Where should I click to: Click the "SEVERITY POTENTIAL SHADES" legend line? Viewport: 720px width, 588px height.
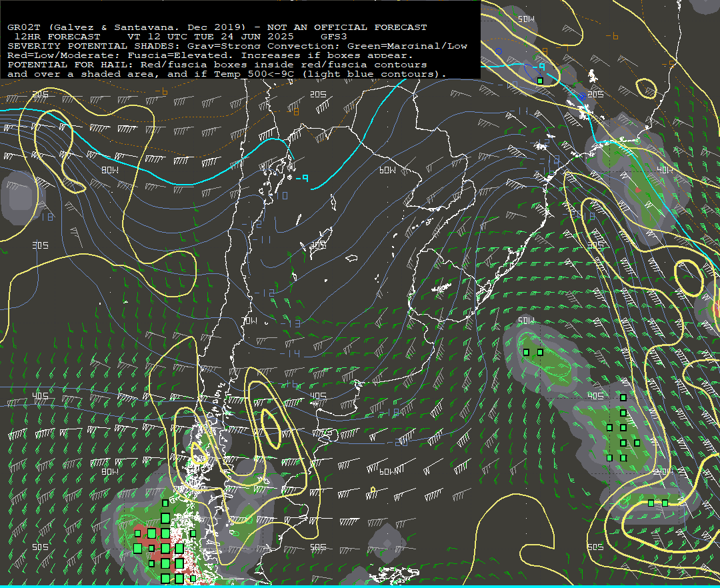(x=237, y=46)
